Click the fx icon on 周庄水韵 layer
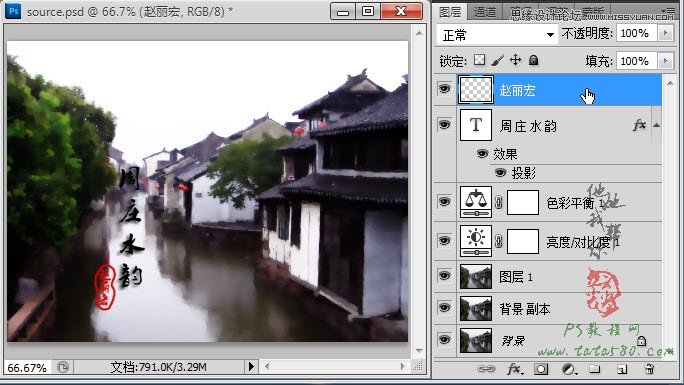 coord(640,126)
